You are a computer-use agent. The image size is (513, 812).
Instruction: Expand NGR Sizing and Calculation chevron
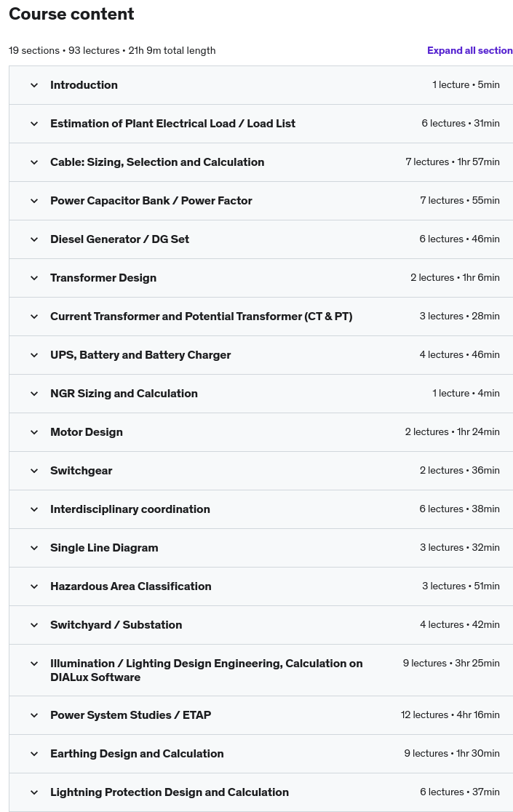(34, 394)
